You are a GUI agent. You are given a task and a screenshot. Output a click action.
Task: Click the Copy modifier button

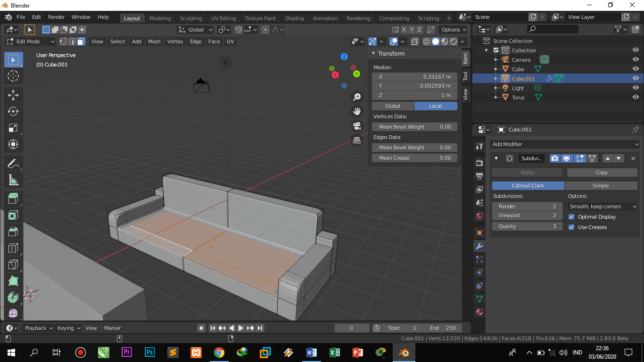602,173
